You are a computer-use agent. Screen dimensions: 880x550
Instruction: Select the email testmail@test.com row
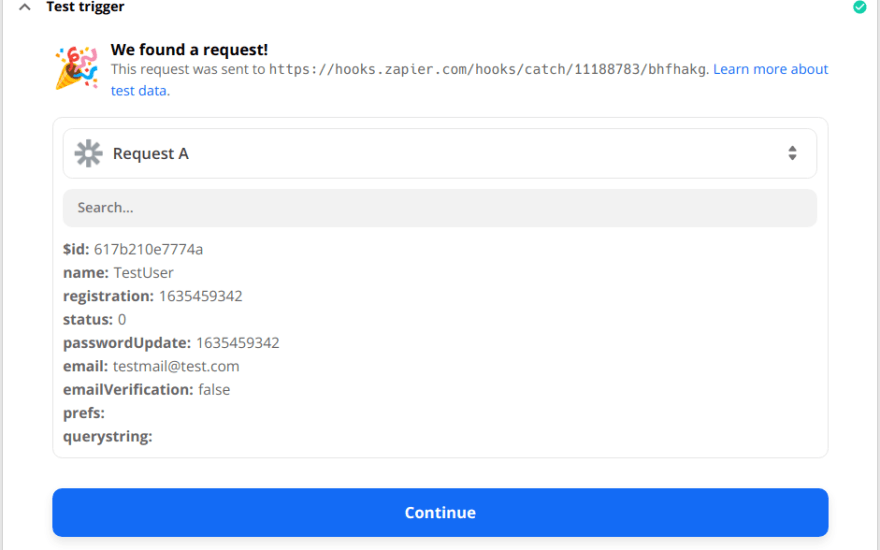[x=151, y=366]
